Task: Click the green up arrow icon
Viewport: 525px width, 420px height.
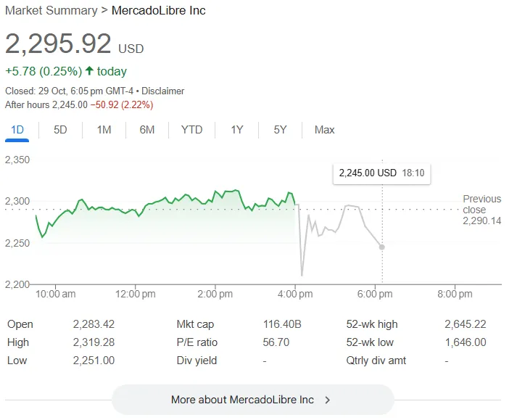Action: tap(89, 71)
